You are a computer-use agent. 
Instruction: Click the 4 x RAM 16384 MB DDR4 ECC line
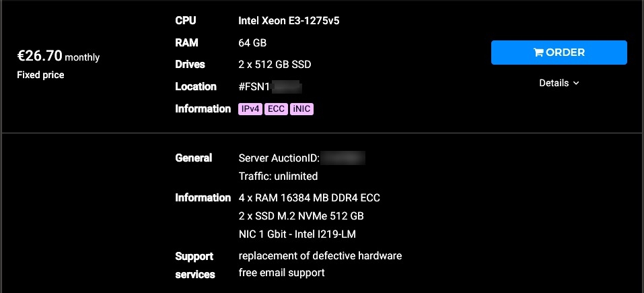point(310,198)
